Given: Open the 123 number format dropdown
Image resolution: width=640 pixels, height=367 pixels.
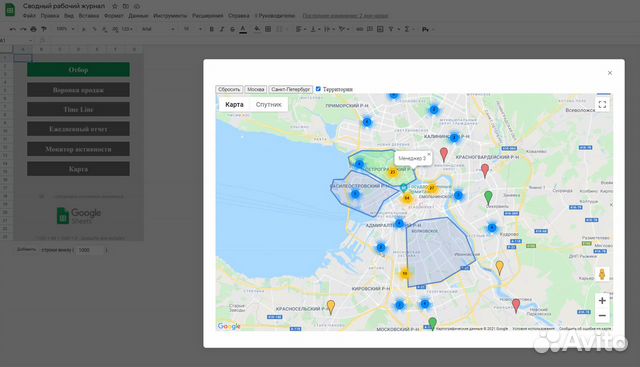Looking at the screenshot, I should (x=127, y=29).
